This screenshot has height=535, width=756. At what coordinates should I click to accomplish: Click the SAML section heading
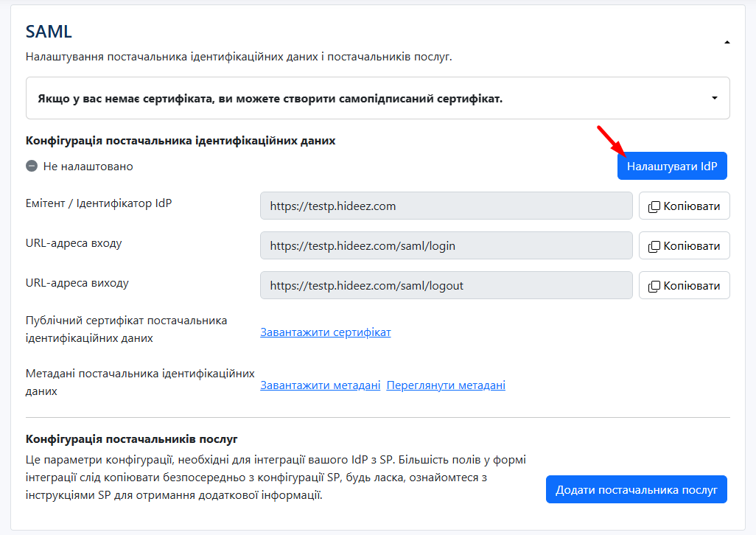coord(49,32)
